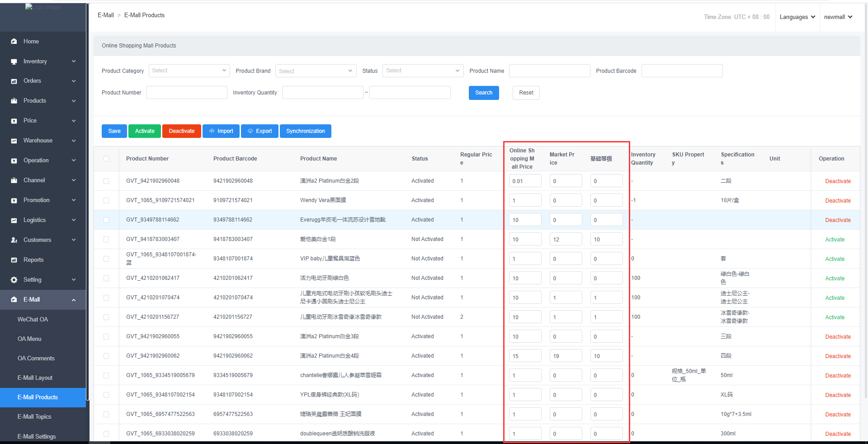Screen dimensions: 868x444
Task: Open the Product Category dropdown
Action: pyautogui.click(x=189, y=71)
